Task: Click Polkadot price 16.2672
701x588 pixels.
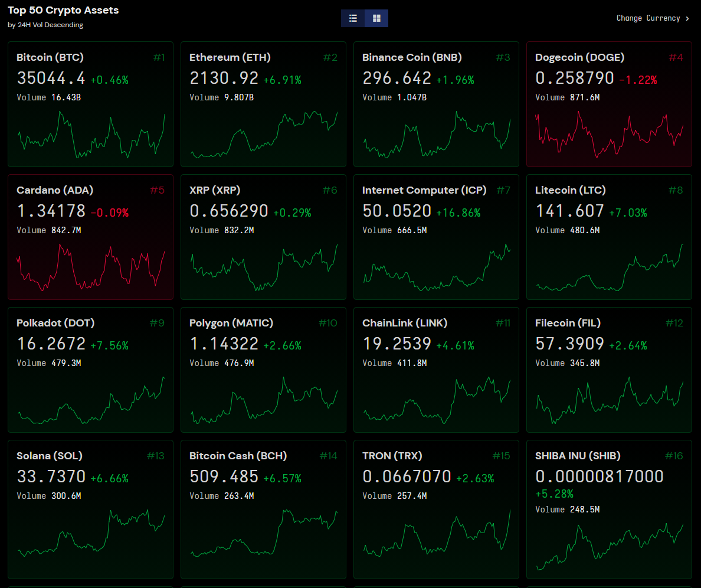Action: [x=51, y=344]
